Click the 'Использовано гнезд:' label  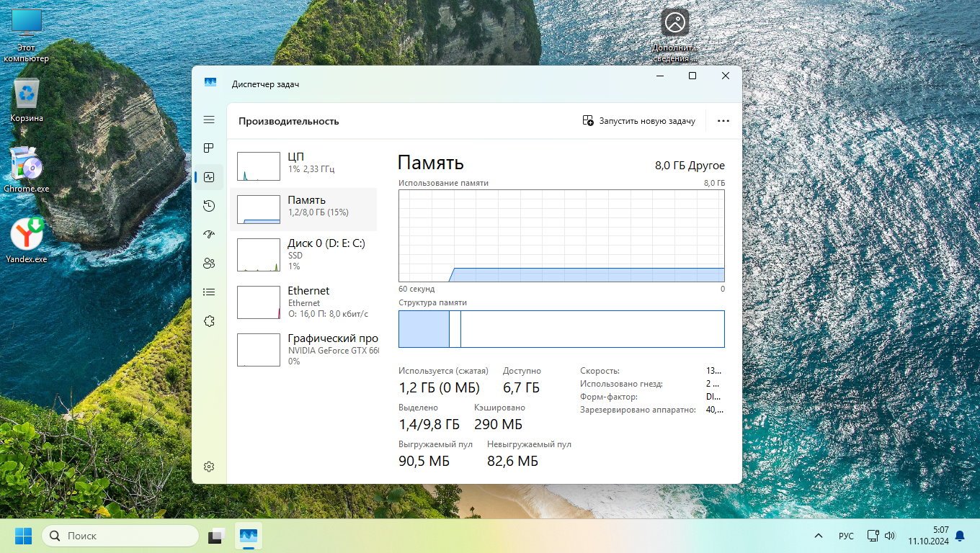621,384
